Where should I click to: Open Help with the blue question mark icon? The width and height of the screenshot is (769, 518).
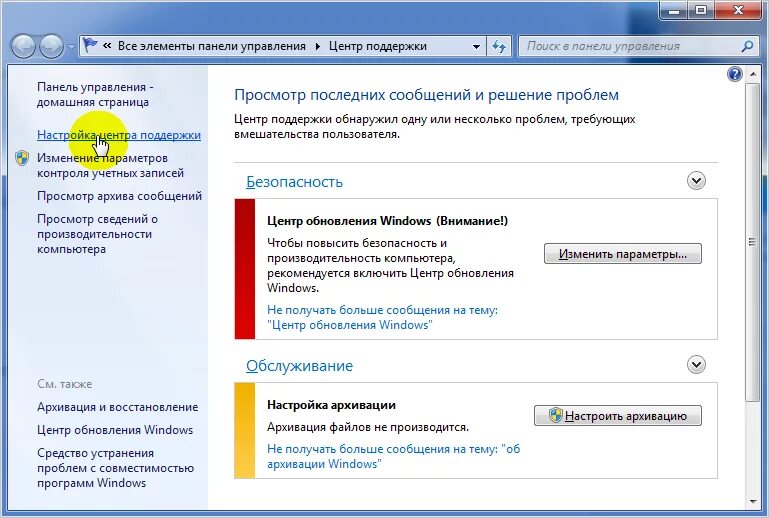(735, 74)
